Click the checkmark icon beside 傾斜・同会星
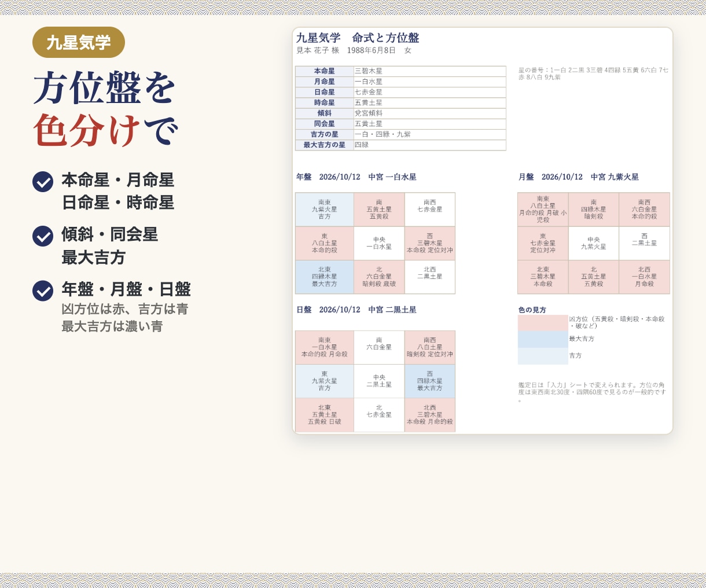Screen dimensions: 706x588 pos(43,236)
